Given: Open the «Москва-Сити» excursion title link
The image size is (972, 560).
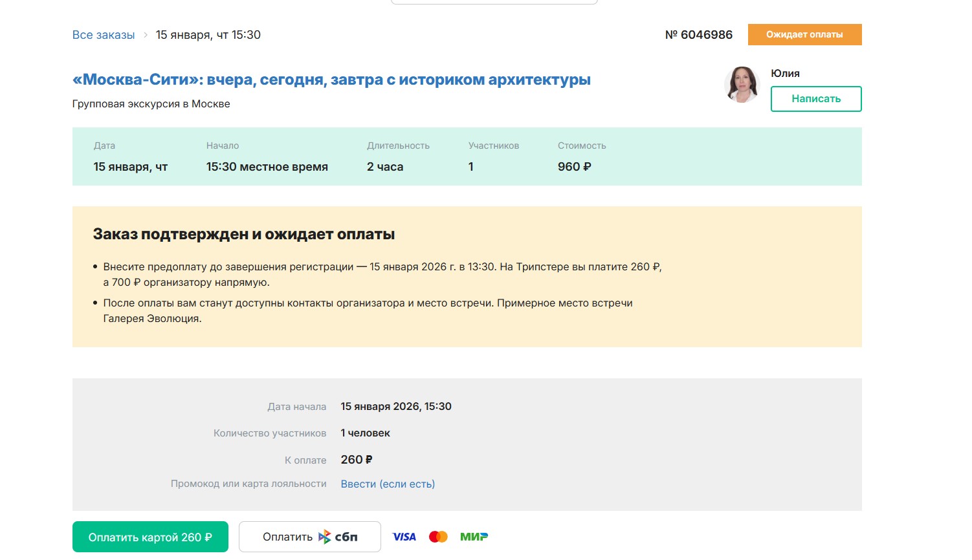Looking at the screenshot, I should (331, 80).
